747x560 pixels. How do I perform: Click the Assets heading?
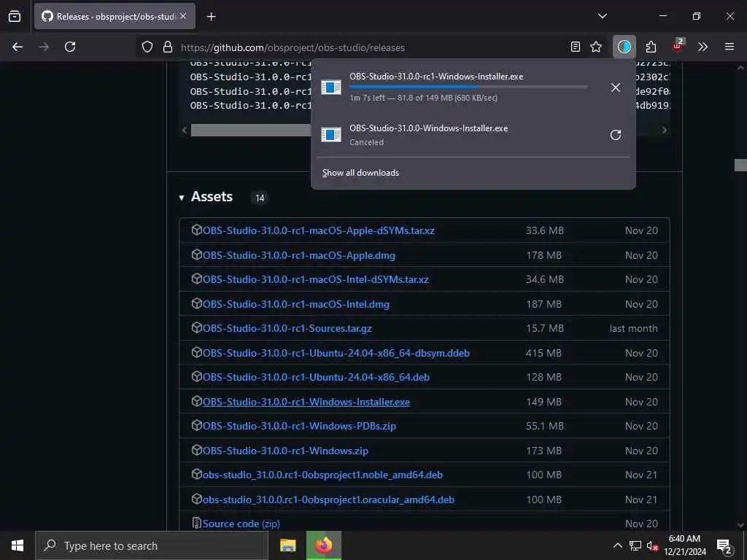[212, 197]
